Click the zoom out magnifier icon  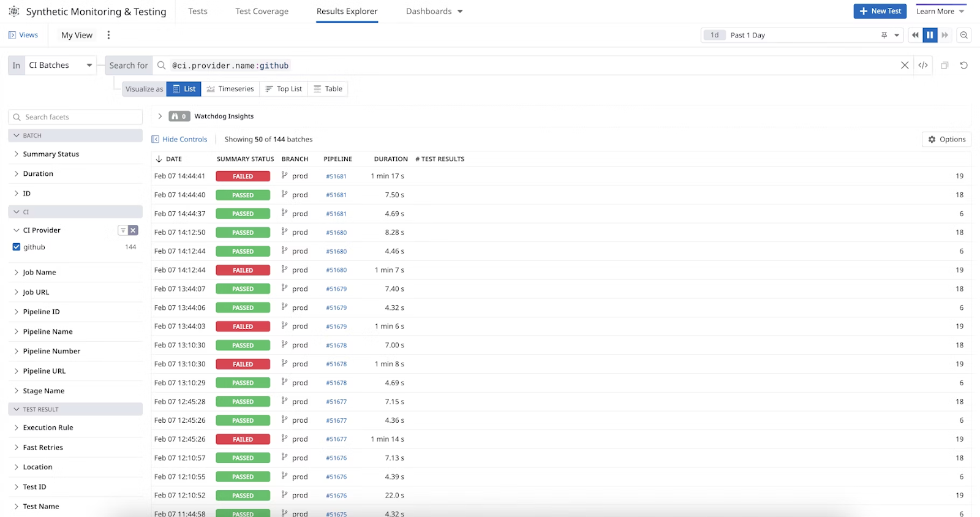[x=964, y=35]
